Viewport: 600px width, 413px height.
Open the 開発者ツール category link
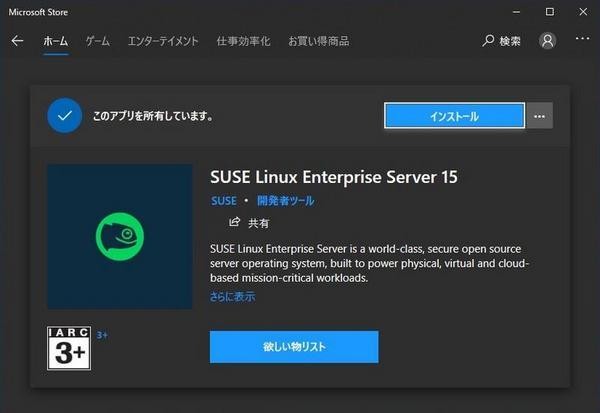[285, 201]
